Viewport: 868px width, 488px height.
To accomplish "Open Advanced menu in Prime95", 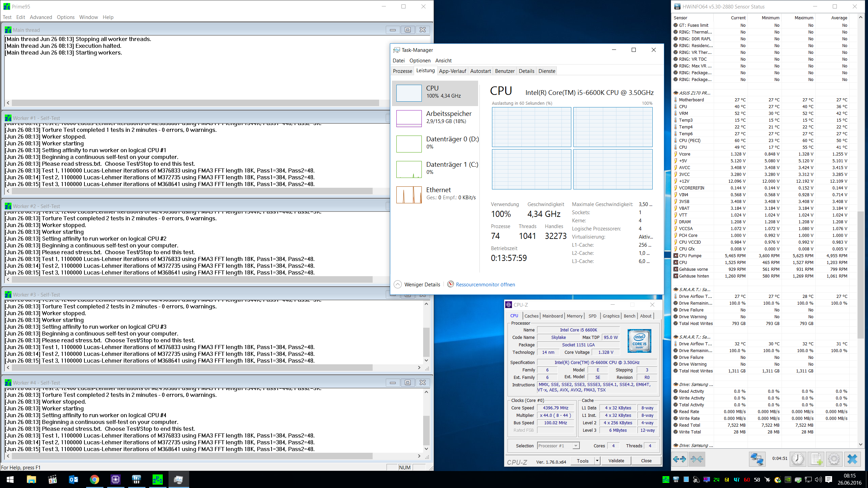I will [41, 17].
